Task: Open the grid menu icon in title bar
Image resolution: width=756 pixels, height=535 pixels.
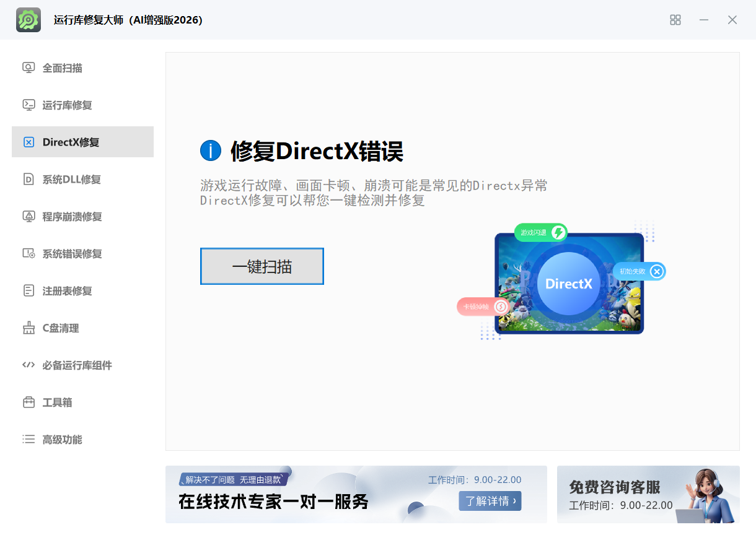Action: pyautogui.click(x=675, y=20)
